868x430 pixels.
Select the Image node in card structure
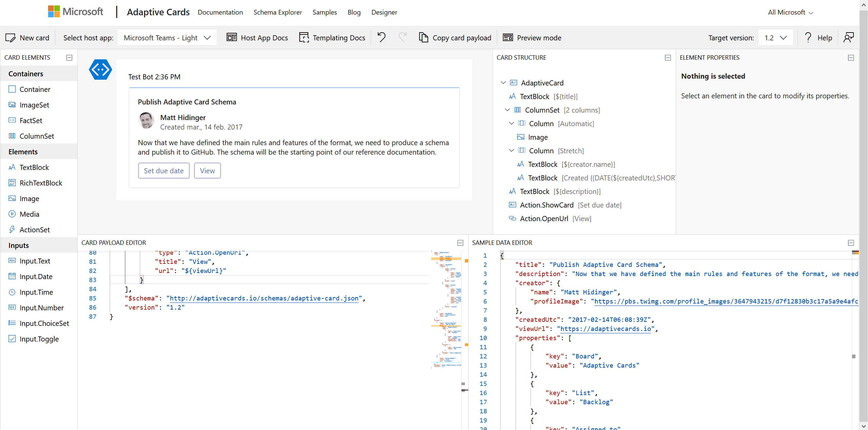(532, 137)
